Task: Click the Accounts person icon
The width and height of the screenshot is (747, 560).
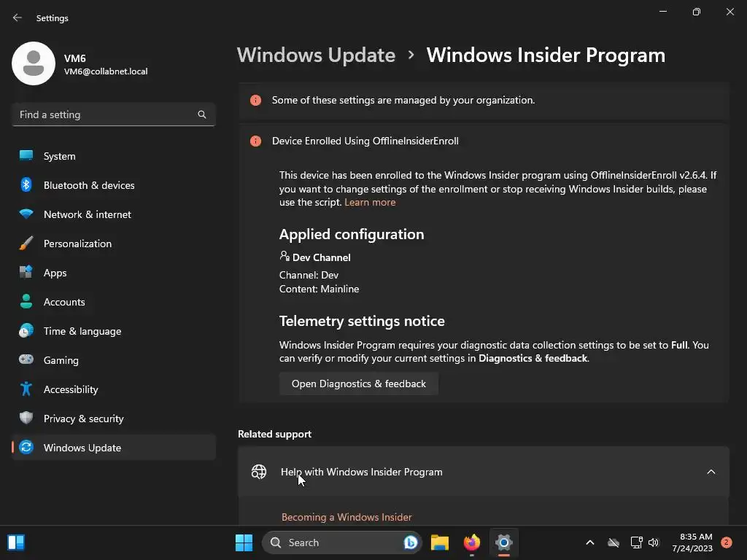Action: [26, 301]
